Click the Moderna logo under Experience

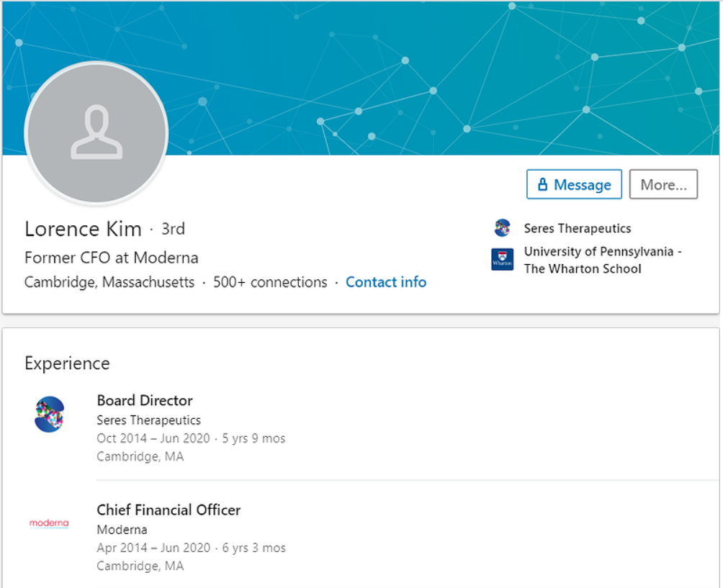[x=49, y=523]
